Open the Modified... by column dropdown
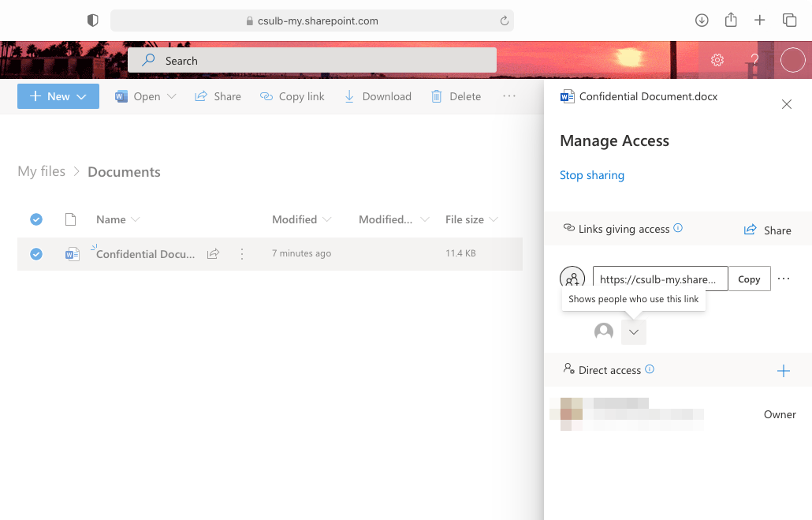This screenshot has width=812, height=520. click(x=393, y=219)
